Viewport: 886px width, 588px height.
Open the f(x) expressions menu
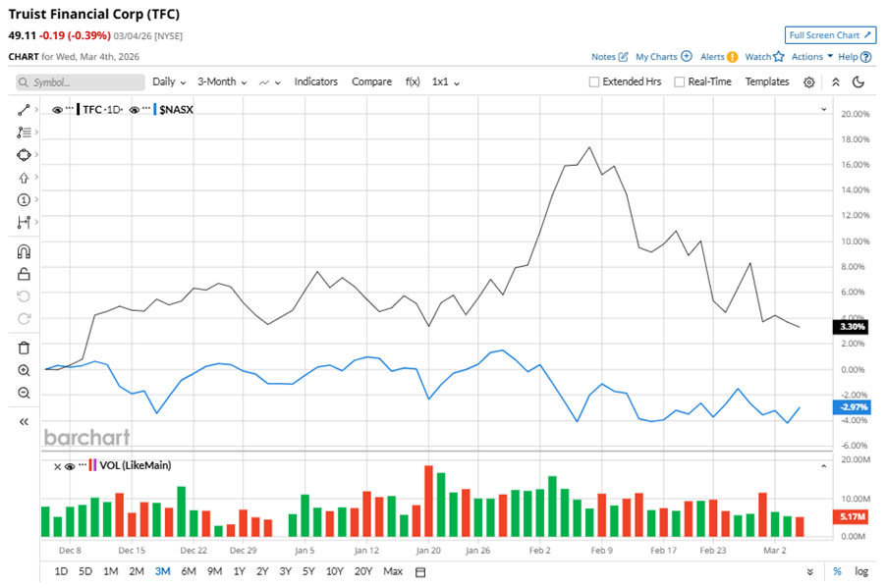[413, 81]
